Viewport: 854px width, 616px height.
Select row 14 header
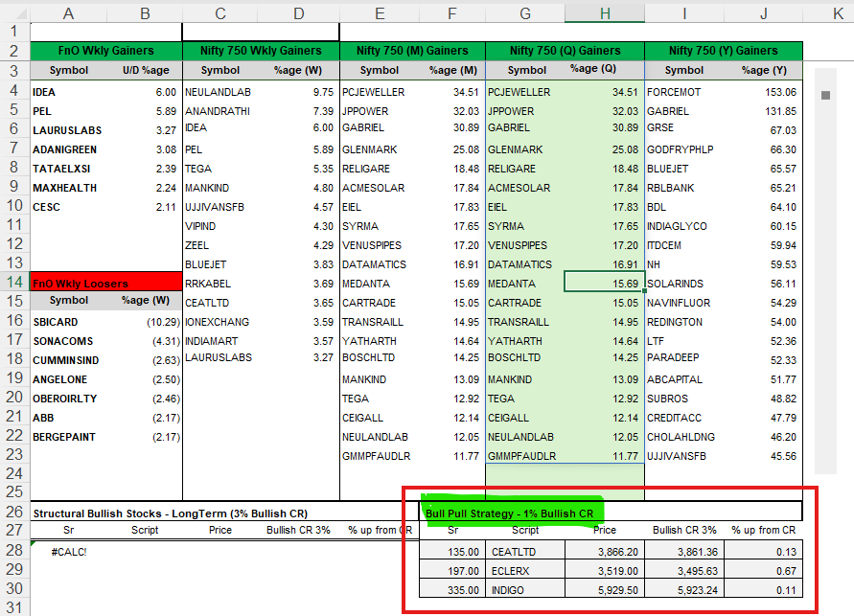[x=14, y=282]
